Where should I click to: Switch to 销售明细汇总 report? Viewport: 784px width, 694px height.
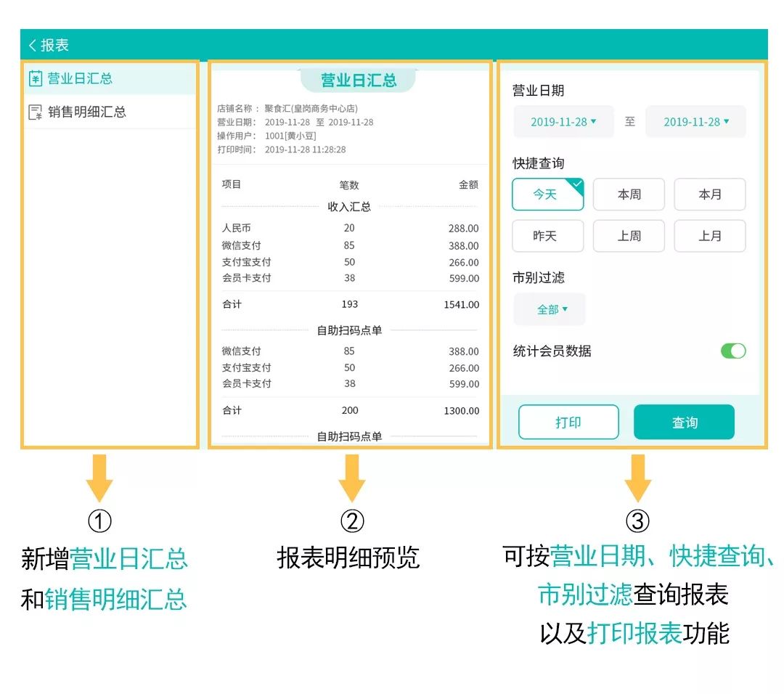coord(87,112)
